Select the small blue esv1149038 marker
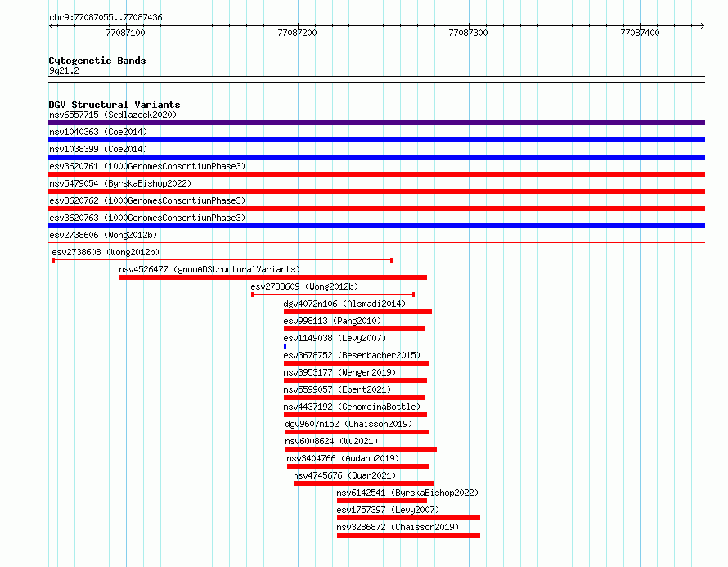 [285, 346]
